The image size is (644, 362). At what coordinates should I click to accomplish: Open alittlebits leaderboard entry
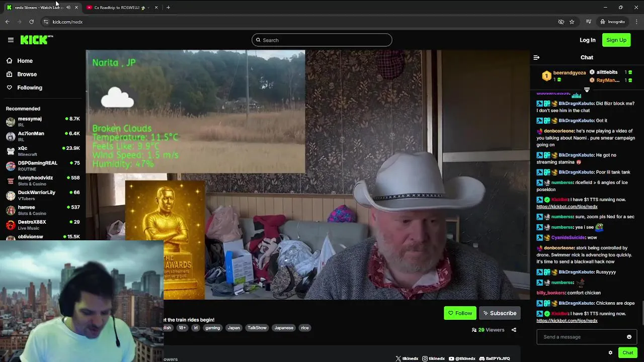point(611,72)
